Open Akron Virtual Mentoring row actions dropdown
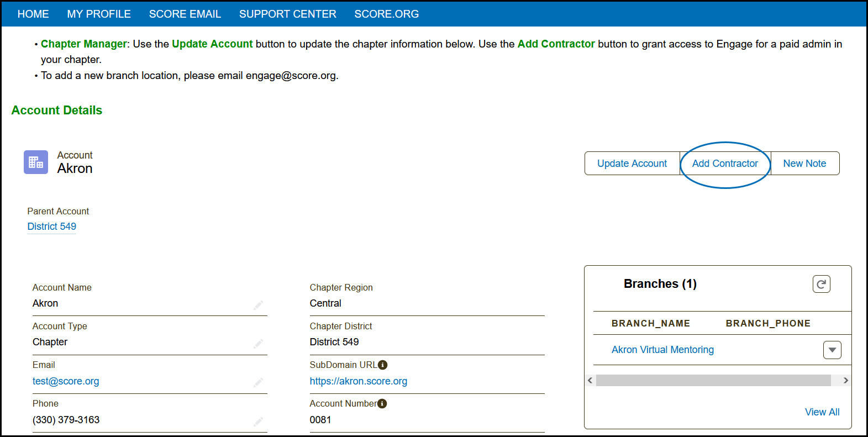The width and height of the screenshot is (868, 437). click(832, 350)
